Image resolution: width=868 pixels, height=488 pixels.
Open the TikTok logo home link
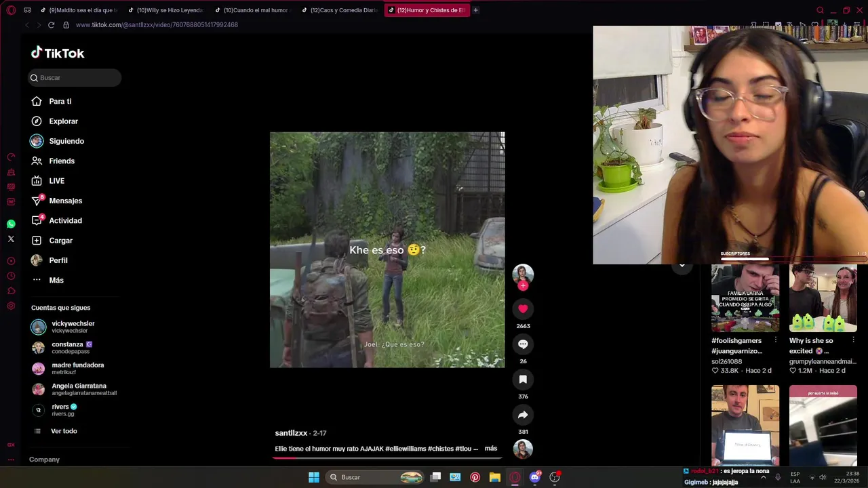click(58, 53)
